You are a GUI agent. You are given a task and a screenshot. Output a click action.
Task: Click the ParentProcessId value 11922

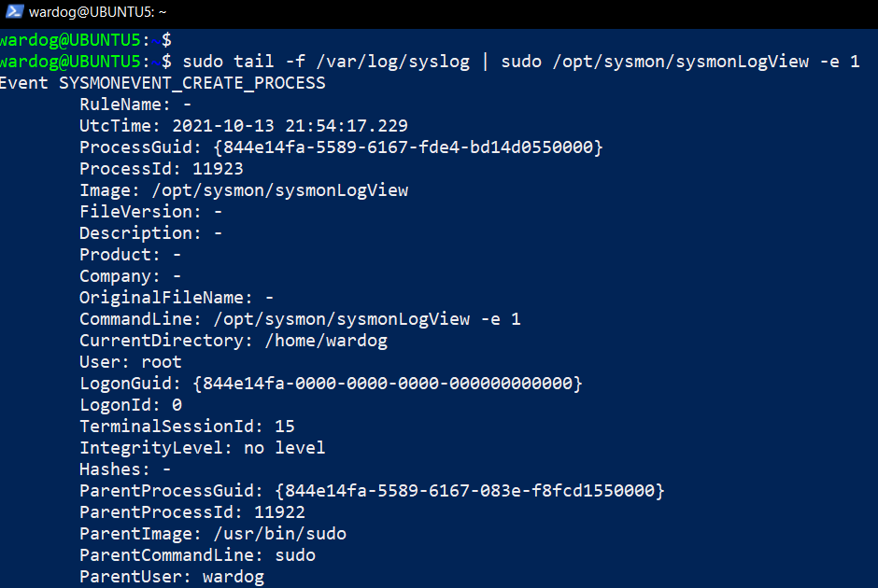pyautogui.click(x=279, y=512)
